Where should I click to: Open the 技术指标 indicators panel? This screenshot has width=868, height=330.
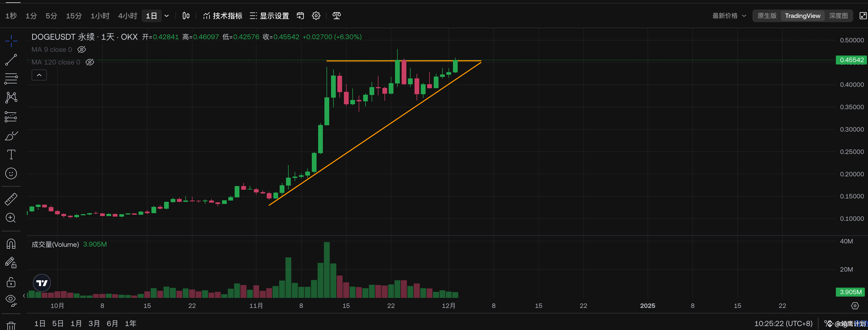(222, 16)
